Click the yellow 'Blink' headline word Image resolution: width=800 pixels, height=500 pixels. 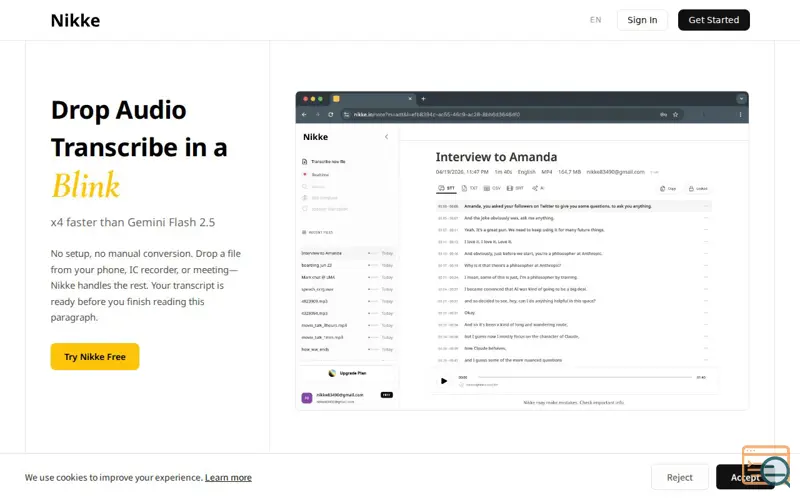coord(85,185)
